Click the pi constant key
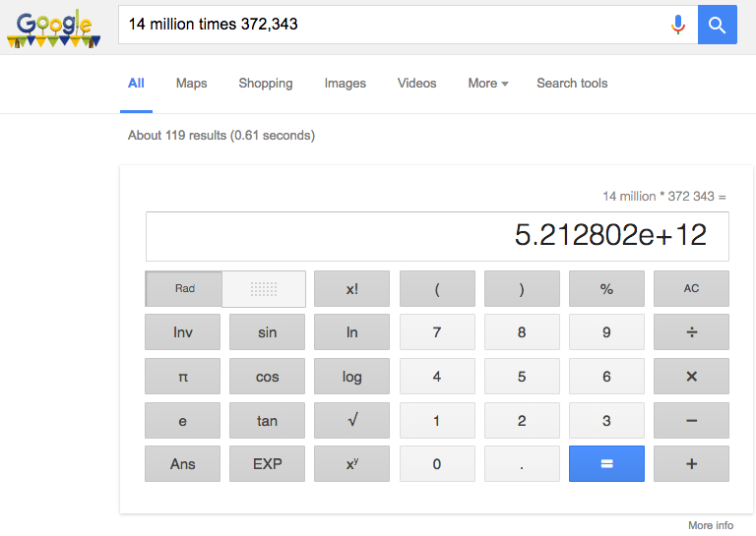The image size is (756, 536). point(183,377)
